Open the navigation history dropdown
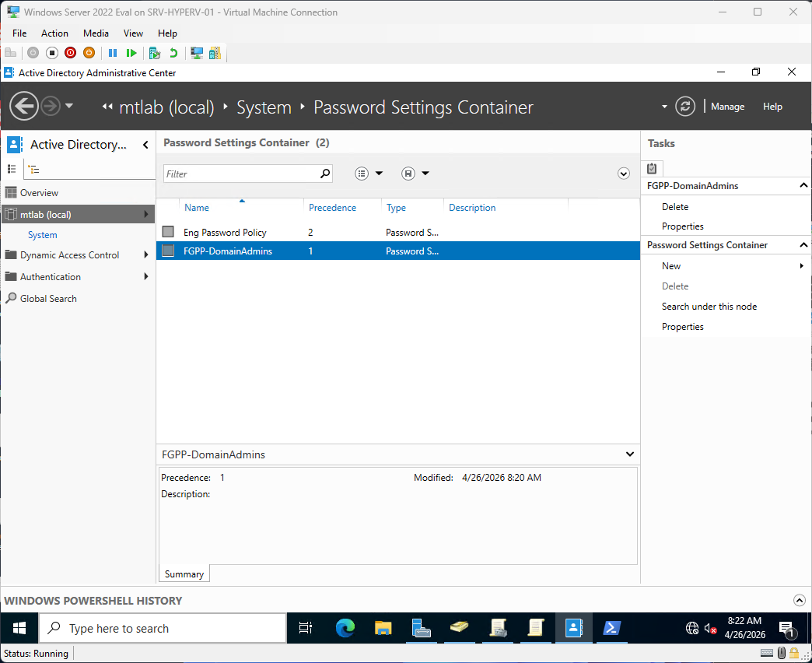 coord(69,106)
